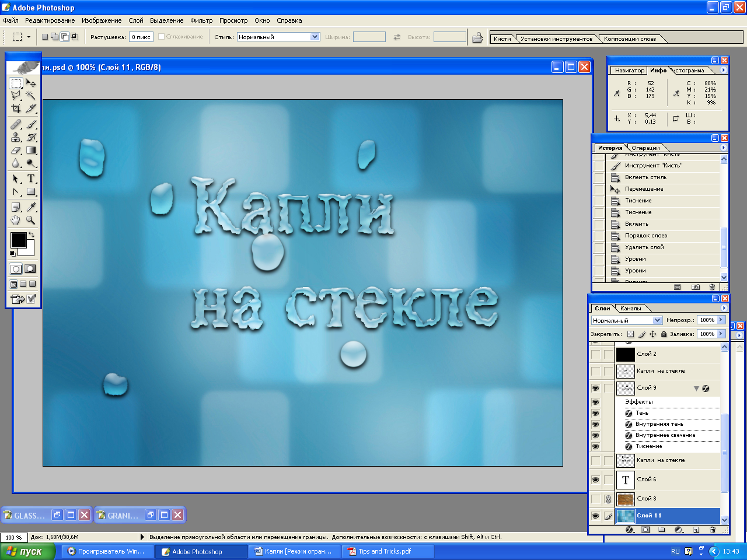The height and width of the screenshot is (560, 747).
Task: Select the Polygonal Lasso tool
Action: pyautogui.click(x=16, y=96)
